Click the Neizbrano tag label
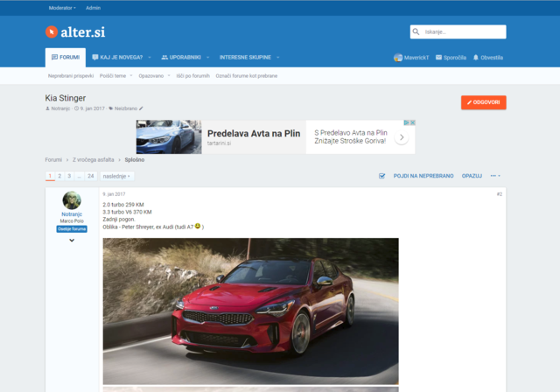 (126, 108)
